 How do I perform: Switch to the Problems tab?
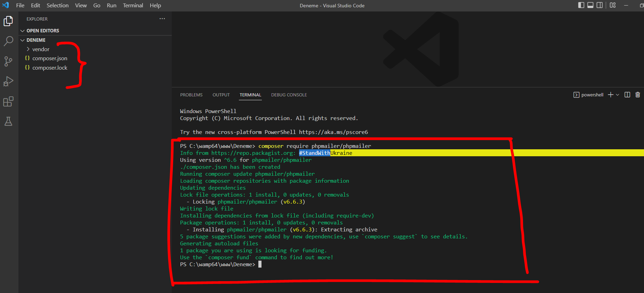(x=191, y=95)
